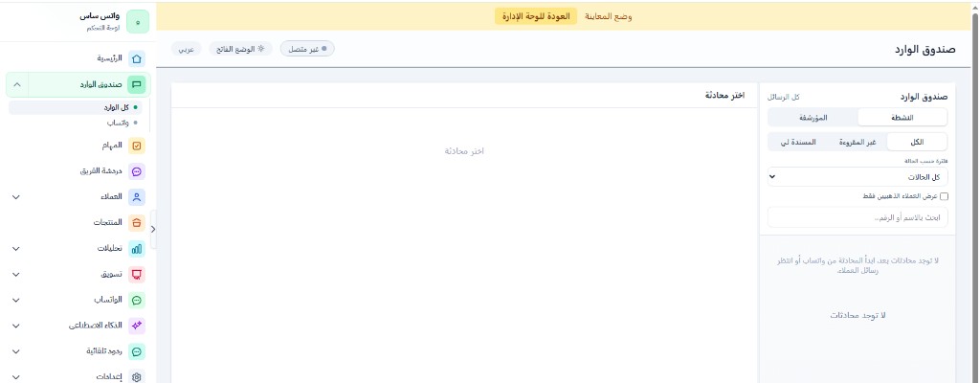980x383 pixels.
Task: Click the inbox (صندوق الوارد) sidebar icon
Action: (137, 84)
